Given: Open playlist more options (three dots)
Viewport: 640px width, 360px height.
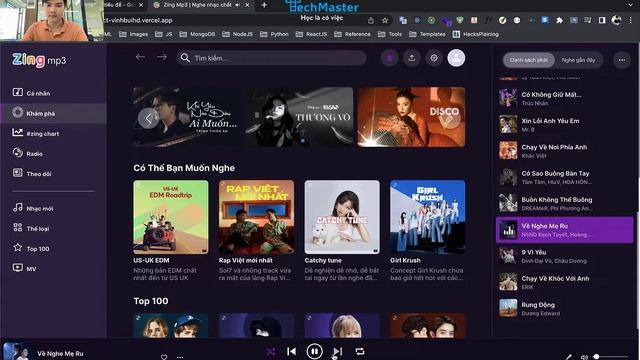Looking at the screenshot, I should coord(622,60).
